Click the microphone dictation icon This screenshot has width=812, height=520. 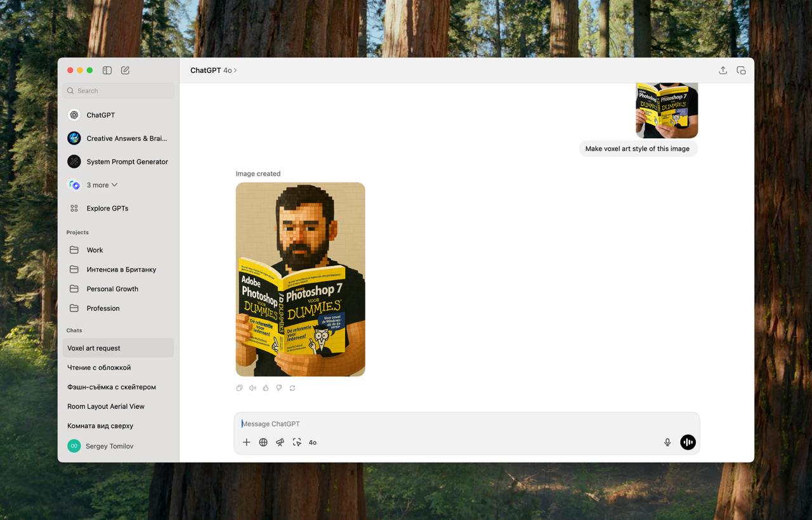[x=667, y=443]
